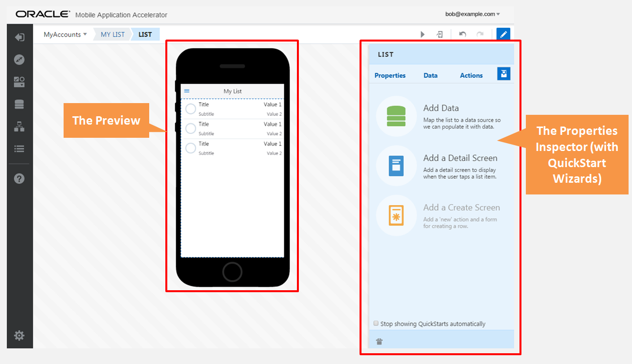Select the screens checklist sidebar icon

click(x=19, y=82)
